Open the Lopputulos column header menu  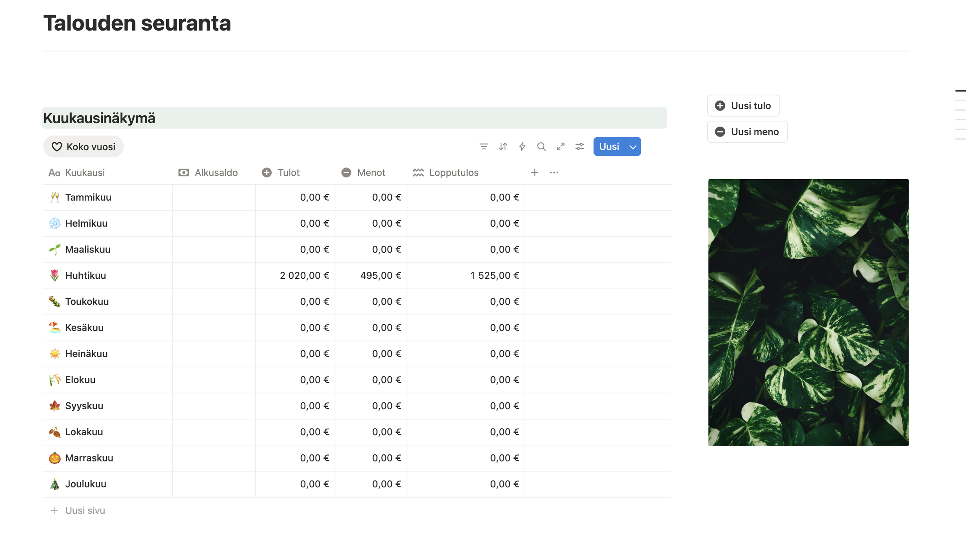pyautogui.click(x=453, y=173)
